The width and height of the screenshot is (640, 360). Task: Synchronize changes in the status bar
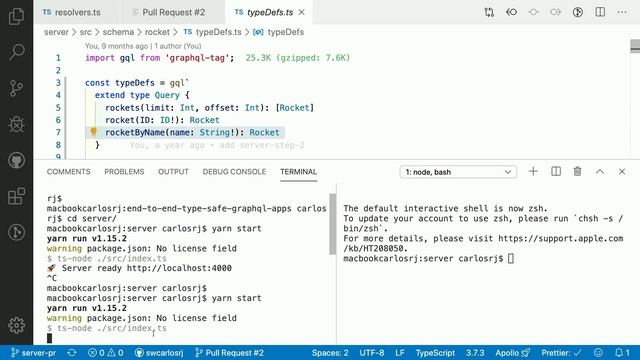point(72,353)
